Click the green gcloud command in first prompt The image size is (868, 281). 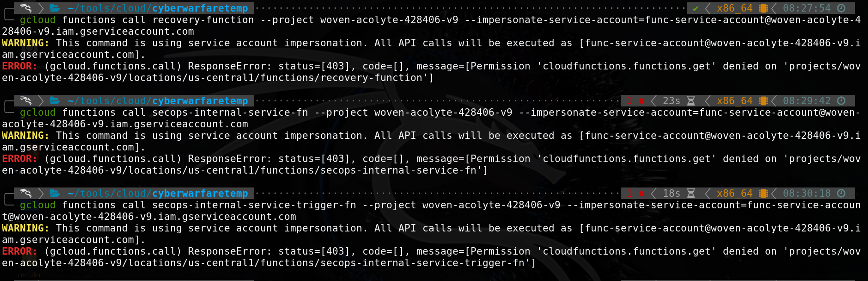pos(37,20)
